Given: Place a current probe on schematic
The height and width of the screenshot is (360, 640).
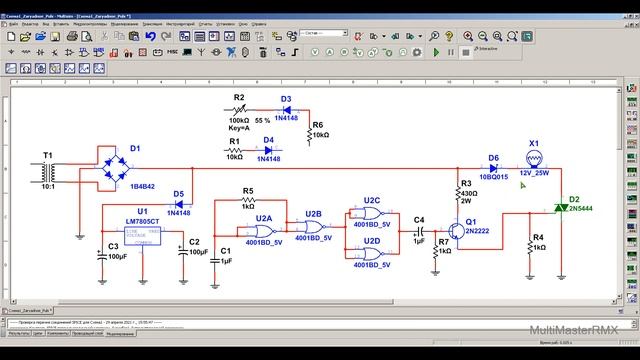Looking at the screenshot, I should click(x=330, y=52).
